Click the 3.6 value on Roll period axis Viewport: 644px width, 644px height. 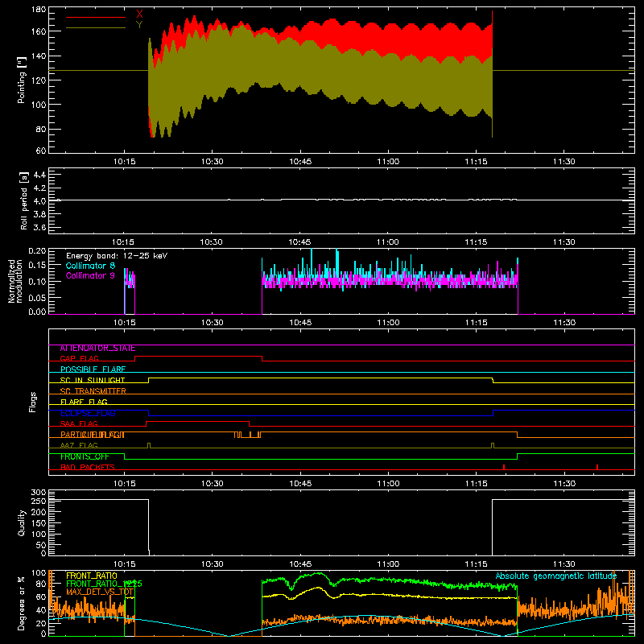click(x=39, y=227)
